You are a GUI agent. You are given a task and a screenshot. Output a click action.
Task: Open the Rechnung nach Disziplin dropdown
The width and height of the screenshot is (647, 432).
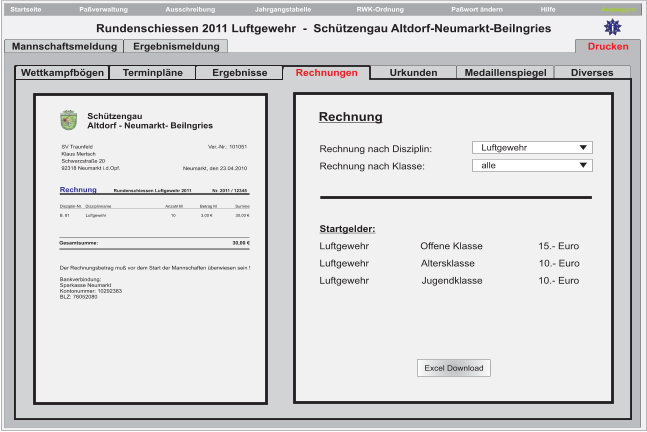(x=532, y=148)
